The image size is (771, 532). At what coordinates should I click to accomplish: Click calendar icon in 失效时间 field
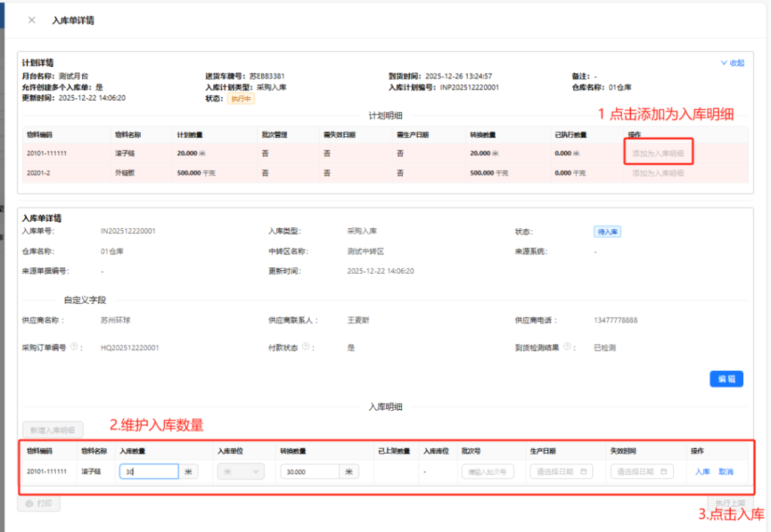click(663, 472)
